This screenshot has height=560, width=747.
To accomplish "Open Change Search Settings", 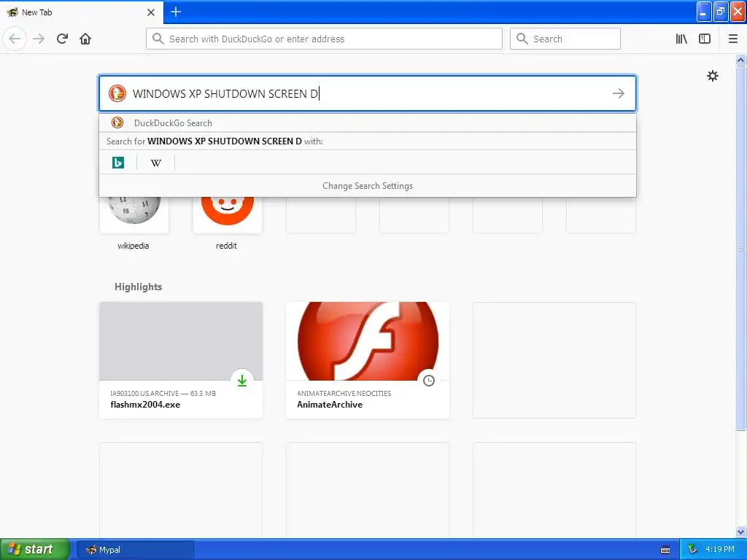I will (x=368, y=186).
